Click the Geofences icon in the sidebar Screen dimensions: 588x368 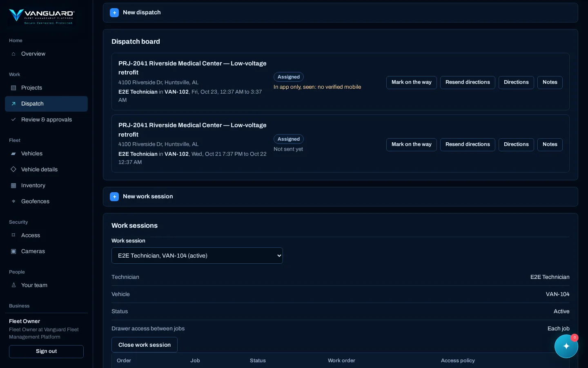pyautogui.click(x=13, y=202)
